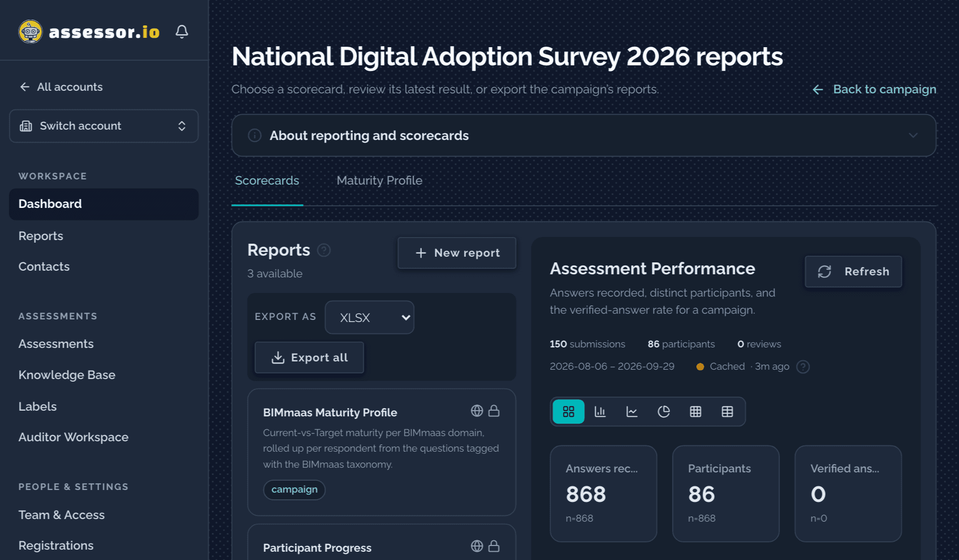Click globe icon on Participant Progress
This screenshot has height=560, width=959.
tap(477, 546)
